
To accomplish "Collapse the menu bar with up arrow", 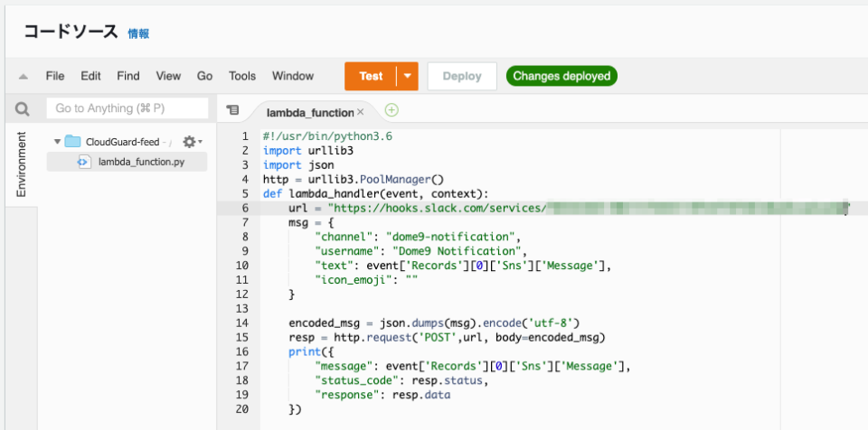I will click(x=23, y=77).
